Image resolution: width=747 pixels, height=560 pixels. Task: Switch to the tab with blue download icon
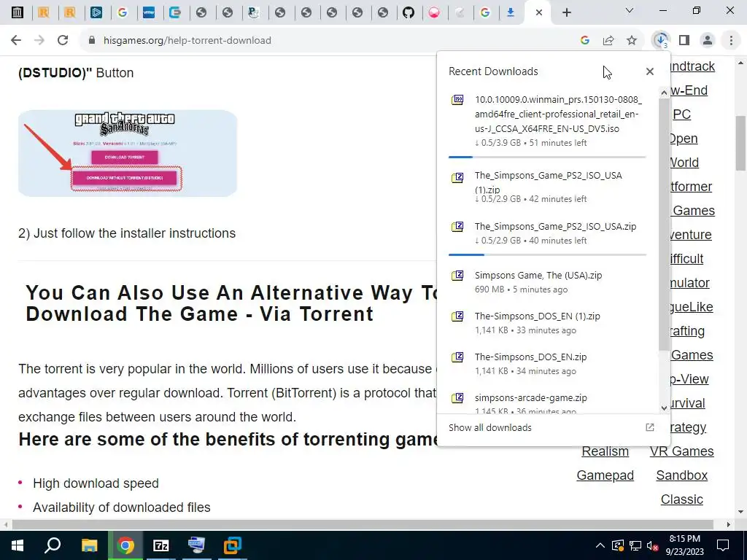[511, 13]
